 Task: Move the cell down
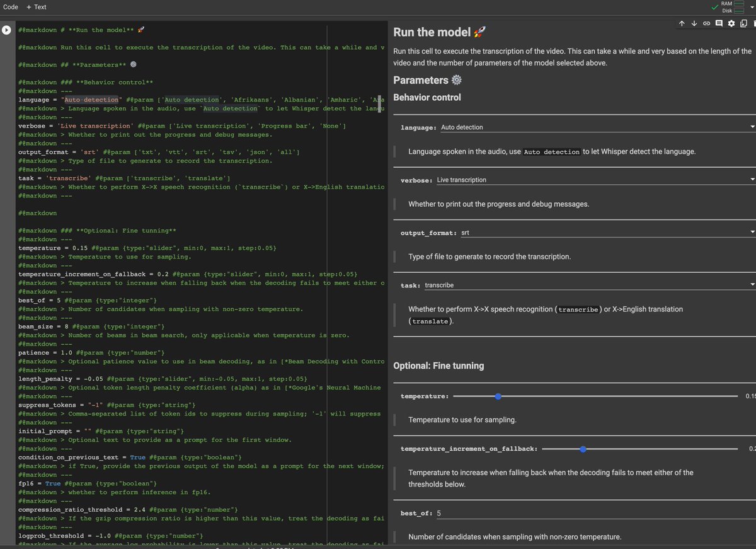point(693,23)
